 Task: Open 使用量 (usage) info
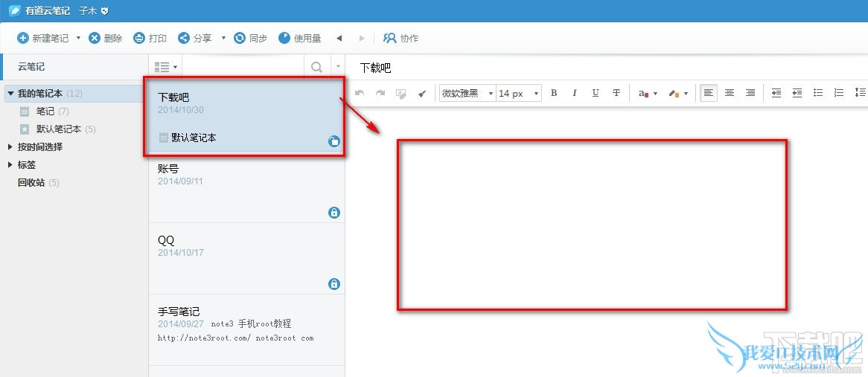[x=299, y=38]
